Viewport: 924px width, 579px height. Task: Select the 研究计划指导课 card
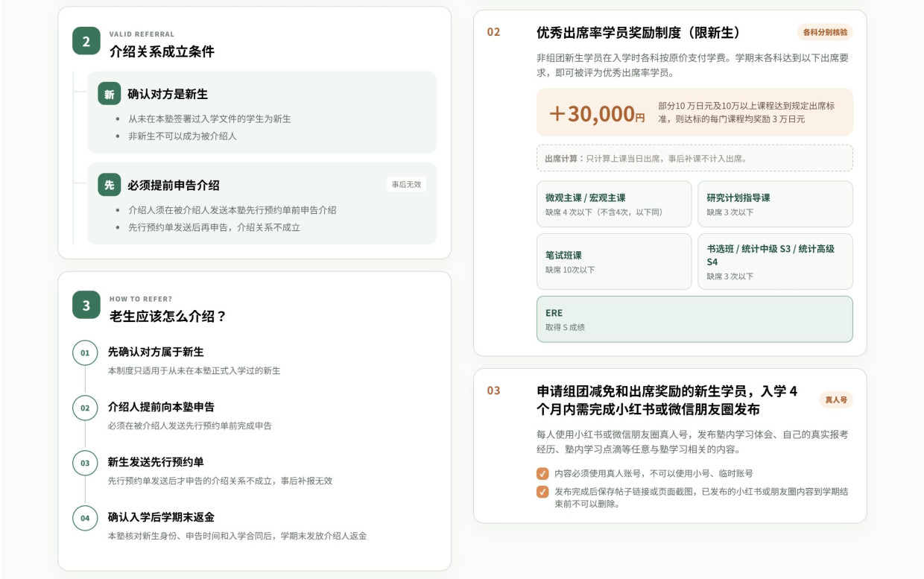click(775, 204)
